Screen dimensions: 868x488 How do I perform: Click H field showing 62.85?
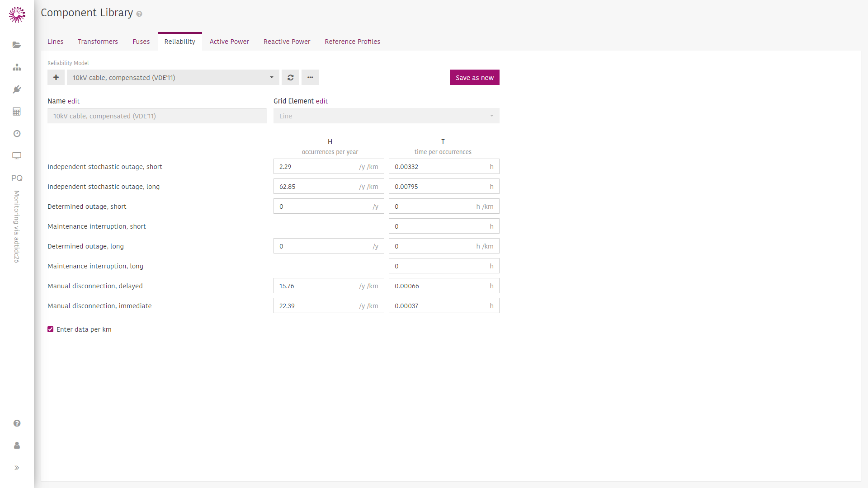click(329, 186)
